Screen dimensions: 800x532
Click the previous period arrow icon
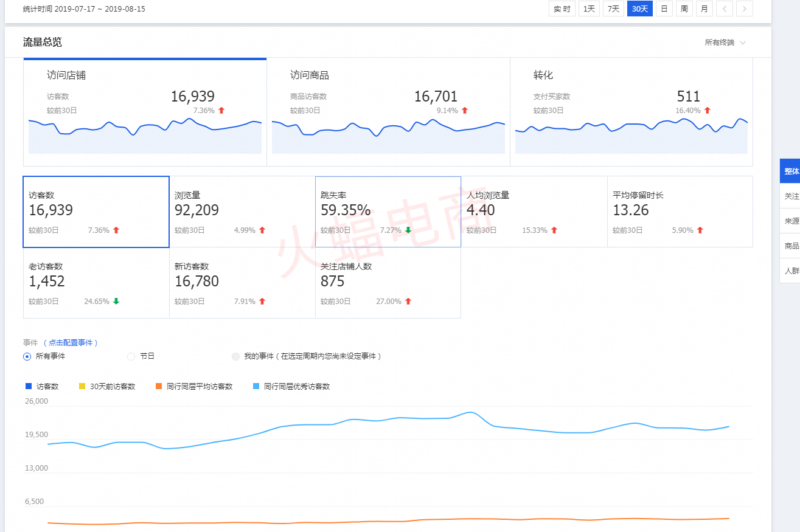coord(725,9)
